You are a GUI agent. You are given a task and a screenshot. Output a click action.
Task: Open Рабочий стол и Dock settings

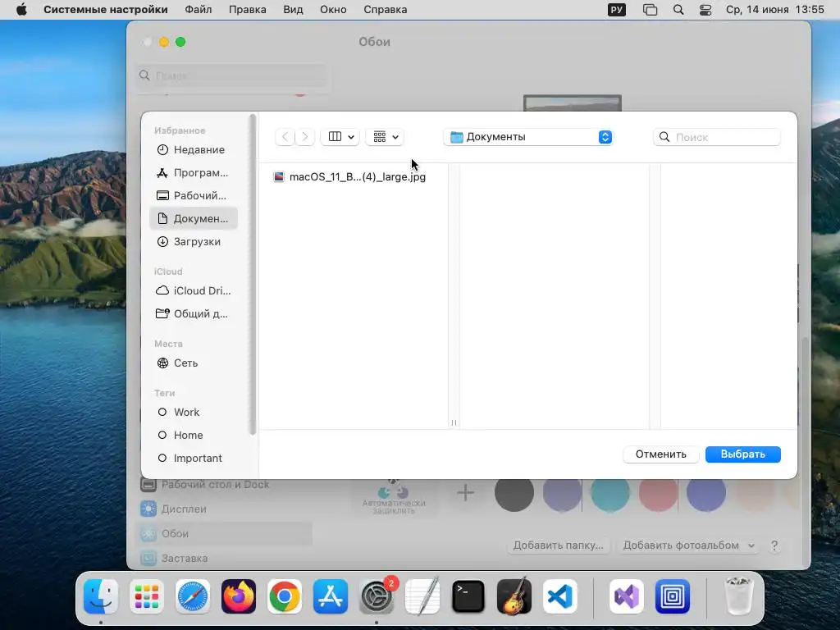(223, 485)
